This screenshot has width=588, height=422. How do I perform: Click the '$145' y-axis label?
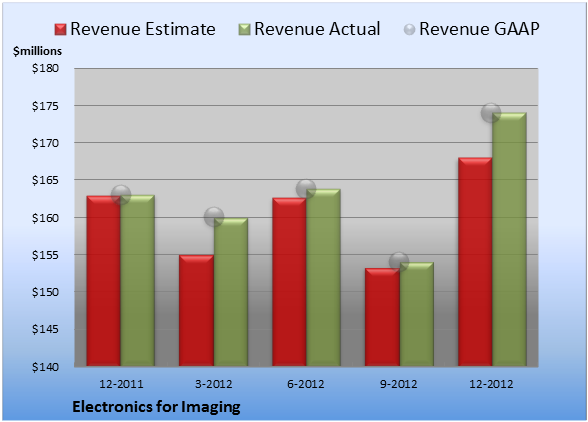45,329
